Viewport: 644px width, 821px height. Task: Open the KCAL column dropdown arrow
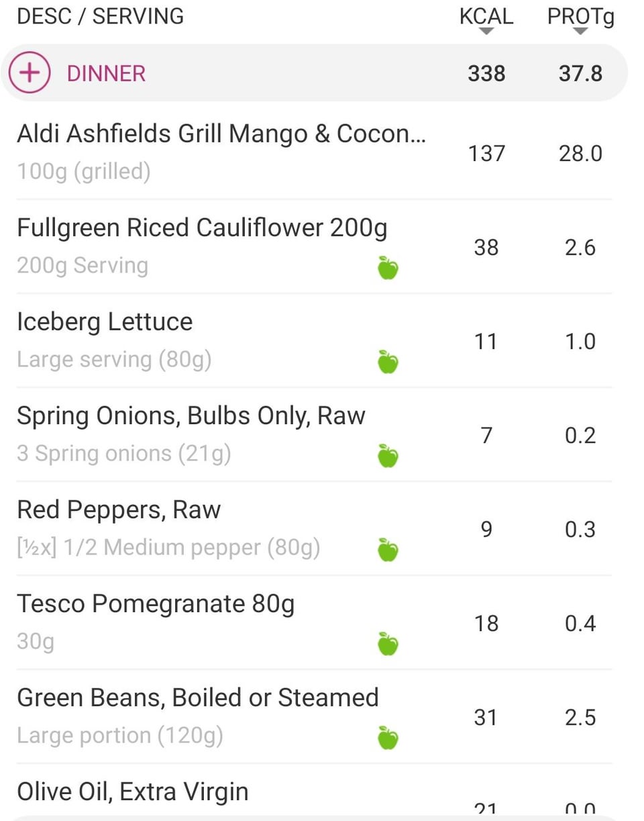pos(487,31)
